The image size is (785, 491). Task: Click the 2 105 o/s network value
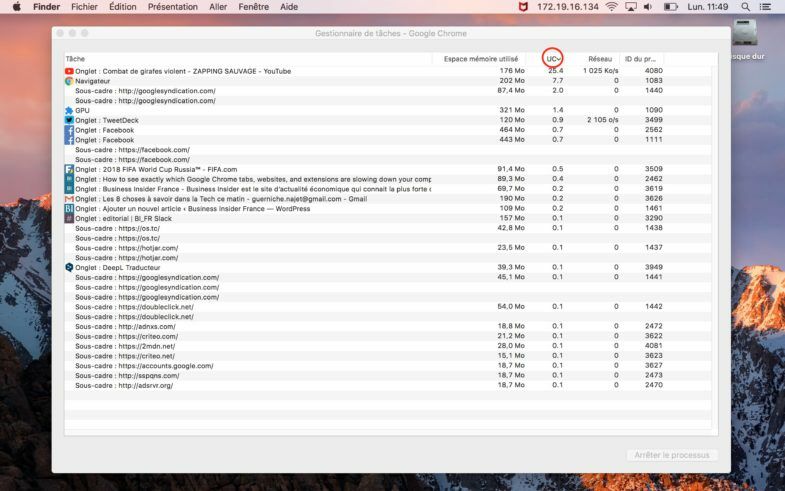click(603, 120)
